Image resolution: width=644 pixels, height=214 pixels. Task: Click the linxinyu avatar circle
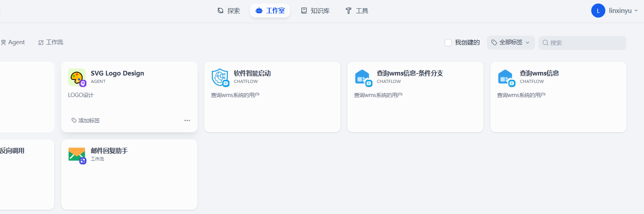pos(598,11)
